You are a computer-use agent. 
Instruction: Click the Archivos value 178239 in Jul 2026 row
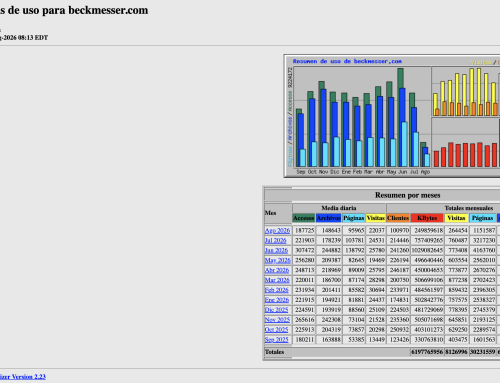pos(331,240)
